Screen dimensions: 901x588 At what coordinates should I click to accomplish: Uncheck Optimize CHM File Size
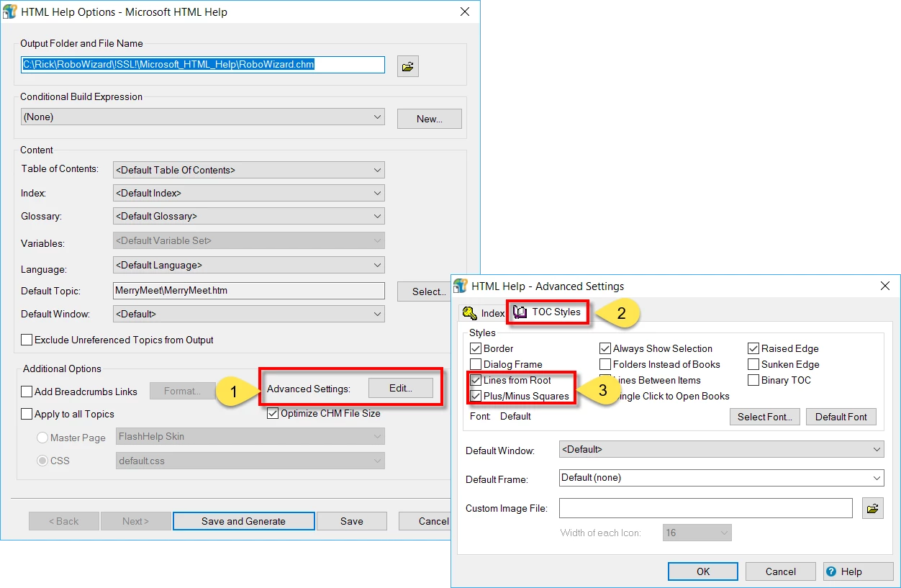click(273, 413)
